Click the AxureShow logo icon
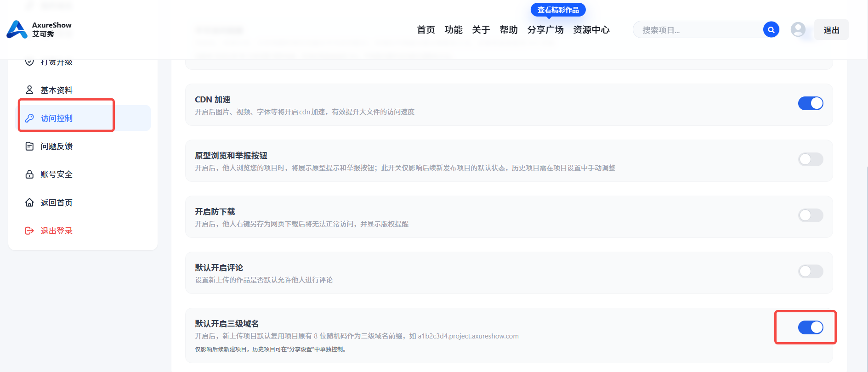Screen dimensions: 868x372 (x=17, y=29)
